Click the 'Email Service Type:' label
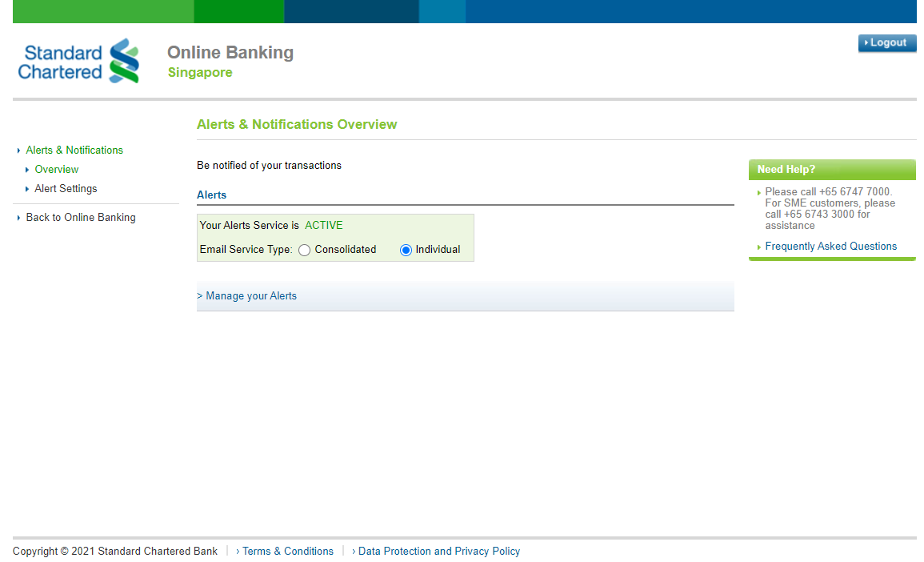The height and width of the screenshot is (562, 924). (x=246, y=250)
